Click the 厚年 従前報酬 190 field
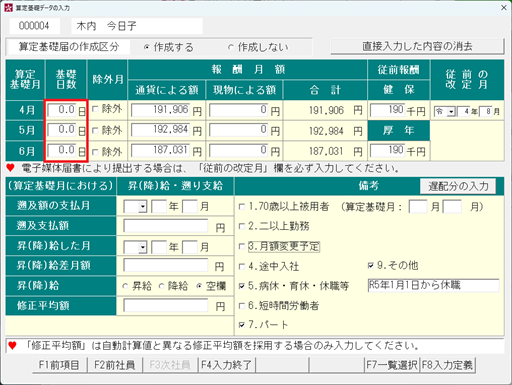This screenshot has width=512, height=385. [x=388, y=150]
